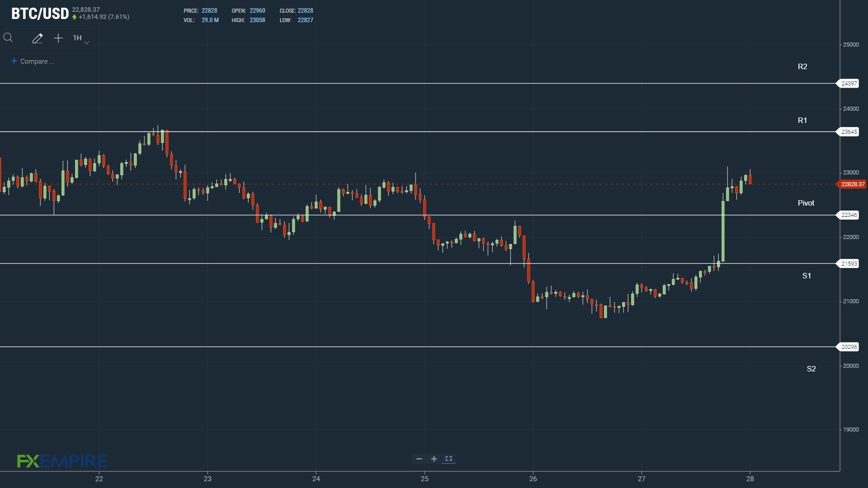Toggle the fullscreen chart icon

pyautogui.click(x=448, y=459)
